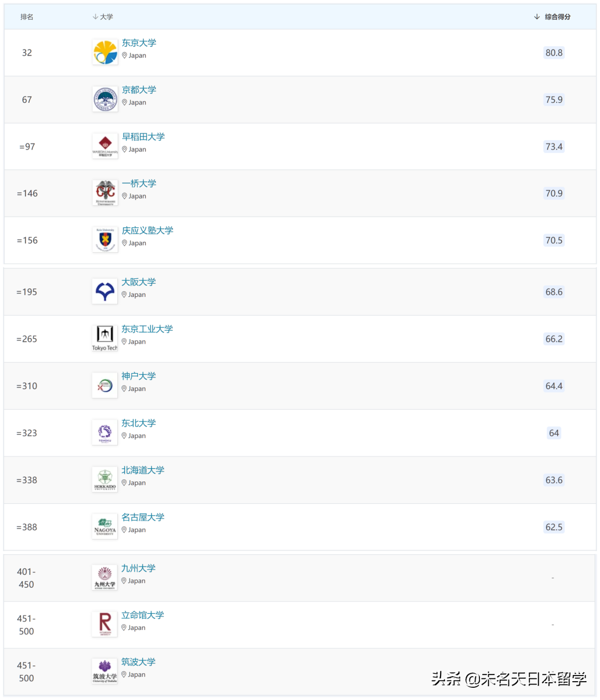Click the Nagoya University logo
This screenshot has width=600, height=700.
pyautogui.click(x=105, y=527)
